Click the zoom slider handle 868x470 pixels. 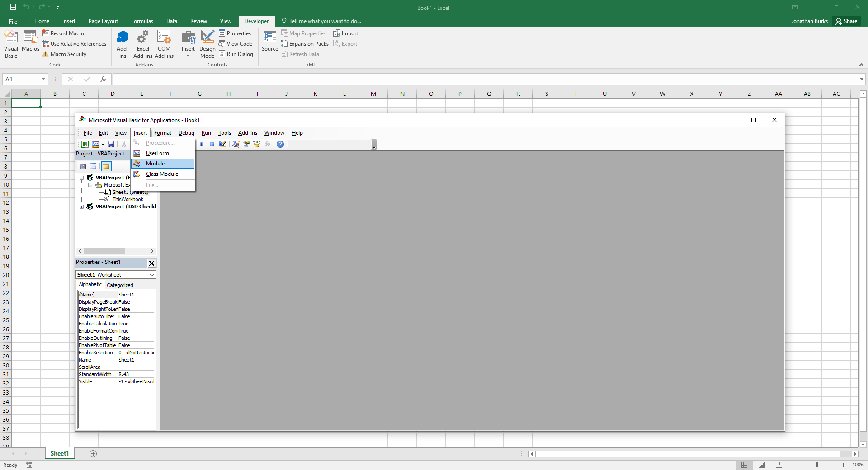(817, 465)
